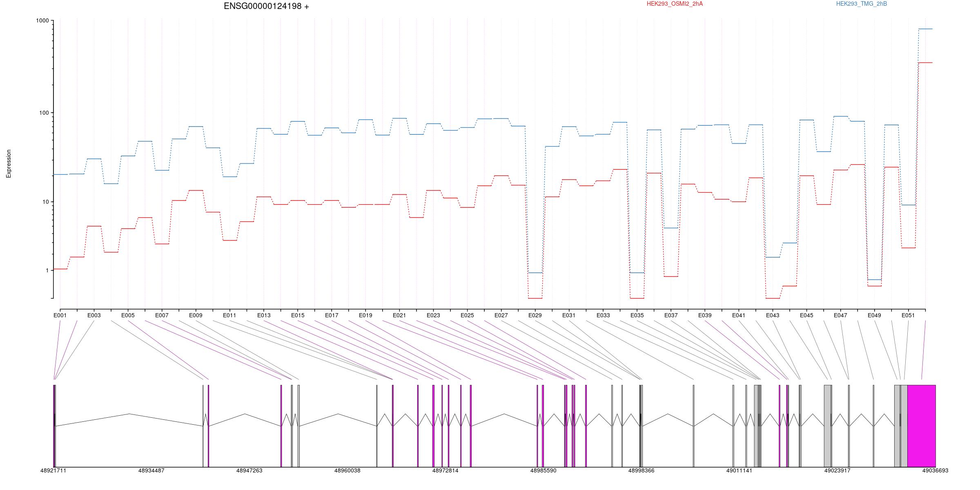Select the HEK293_TMG_2hB legend label
This screenshot has width=980, height=490.
tap(862, 4)
